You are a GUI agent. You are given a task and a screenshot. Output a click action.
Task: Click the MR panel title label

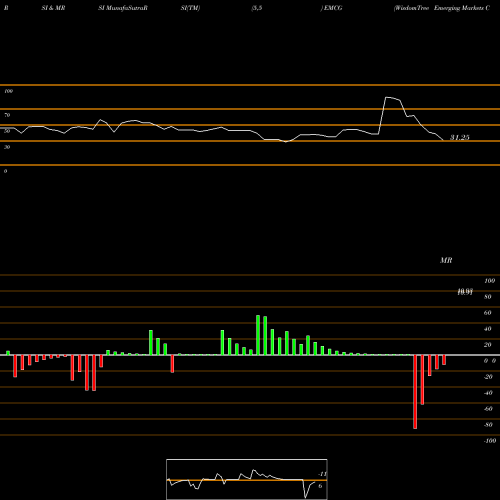coord(446,260)
